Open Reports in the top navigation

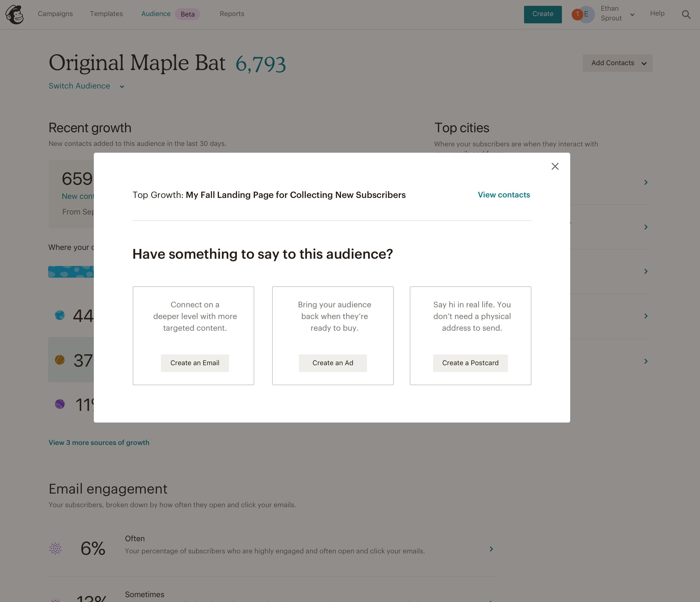pos(232,14)
